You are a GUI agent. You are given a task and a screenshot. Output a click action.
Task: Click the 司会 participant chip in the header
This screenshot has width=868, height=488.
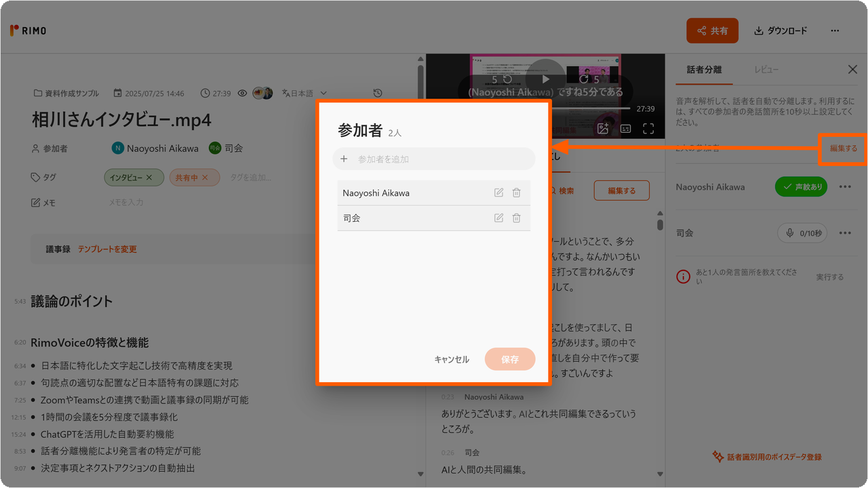pos(226,148)
